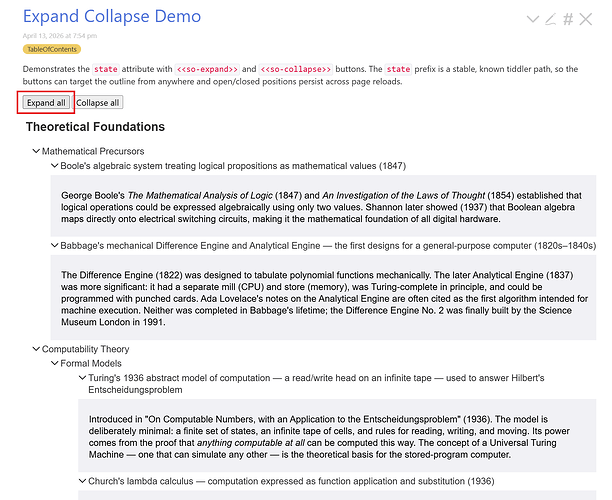The image size is (612, 500).
Task: Click the George Boole description paragraph
Action: (x=320, y=207)
